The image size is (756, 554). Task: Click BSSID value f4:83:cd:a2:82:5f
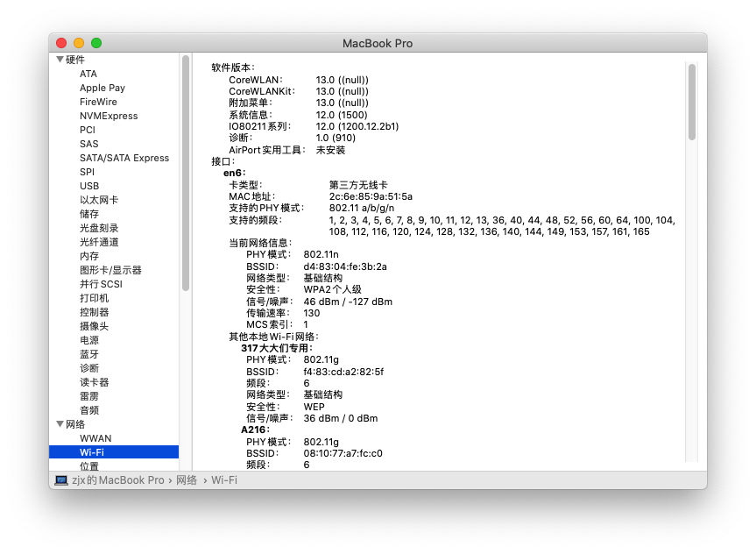pos(343,372)
